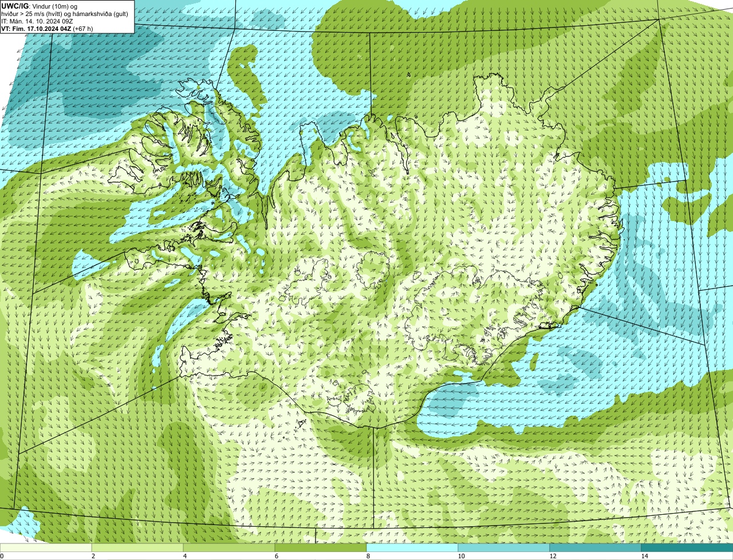Screen dimensions: 733x560
Task: Click the 2–4 m/s light green legend swatch
Action: tap(137, 547)
